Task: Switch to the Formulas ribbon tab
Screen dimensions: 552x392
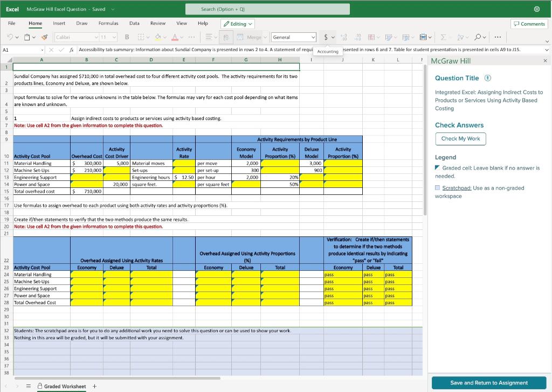Action: (108, 23)
